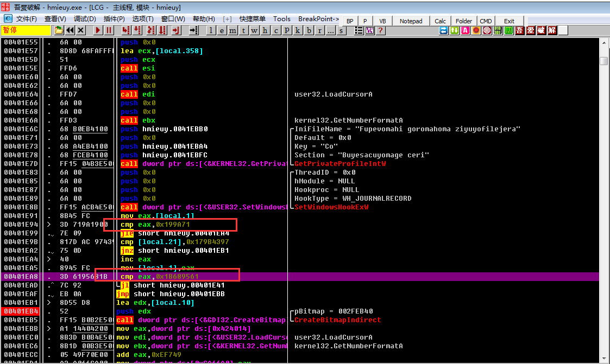Close the debugged program with X icon
The image size is (610, 364).
(81, 30)
